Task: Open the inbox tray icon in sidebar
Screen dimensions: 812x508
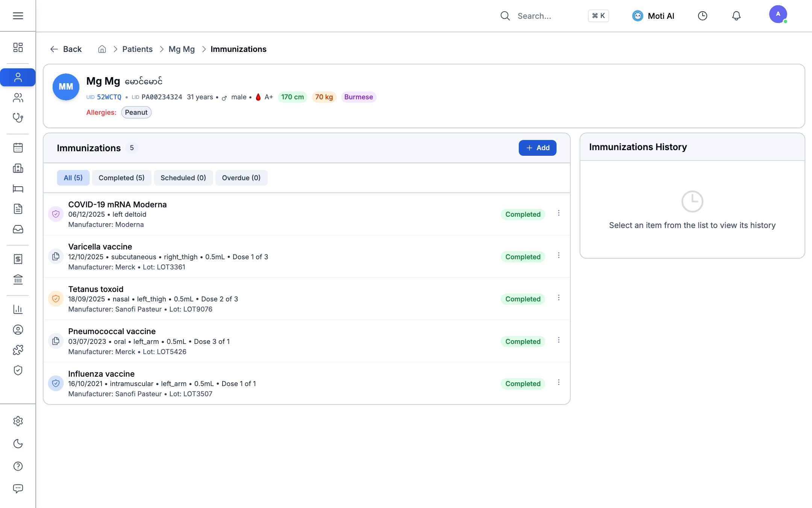Action: (x=18, y=229)
